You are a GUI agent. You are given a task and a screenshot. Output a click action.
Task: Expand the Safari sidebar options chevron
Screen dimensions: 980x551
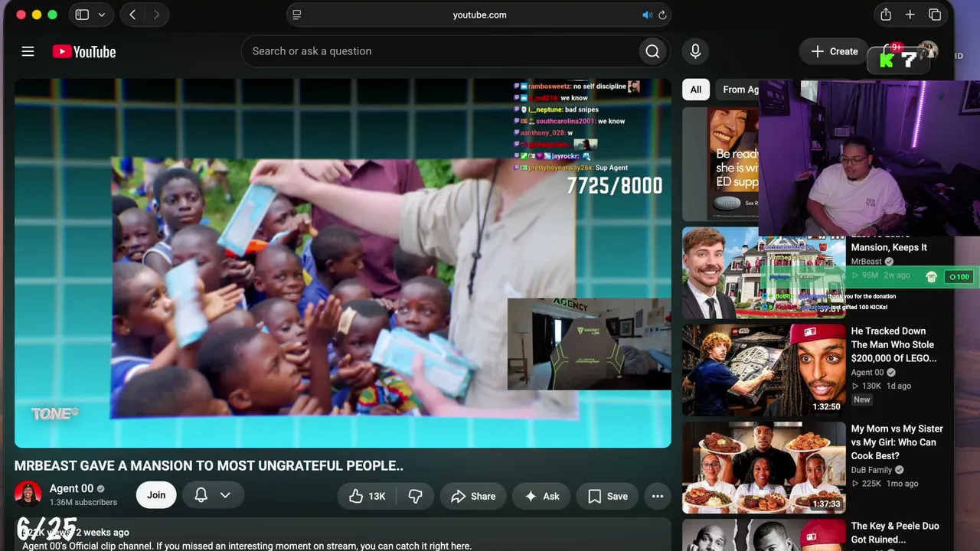click(x=102, y=15)
